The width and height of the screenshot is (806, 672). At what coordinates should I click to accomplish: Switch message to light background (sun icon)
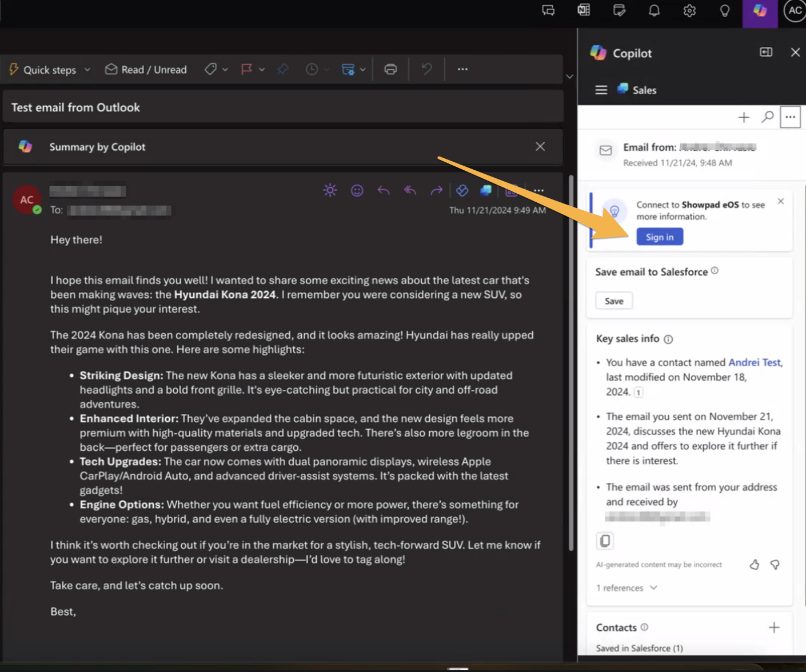coord(330,190)
